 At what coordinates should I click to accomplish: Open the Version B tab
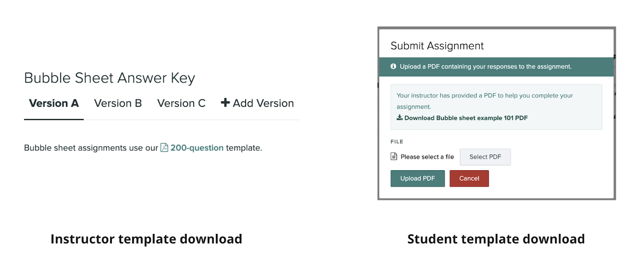[118, 103]
